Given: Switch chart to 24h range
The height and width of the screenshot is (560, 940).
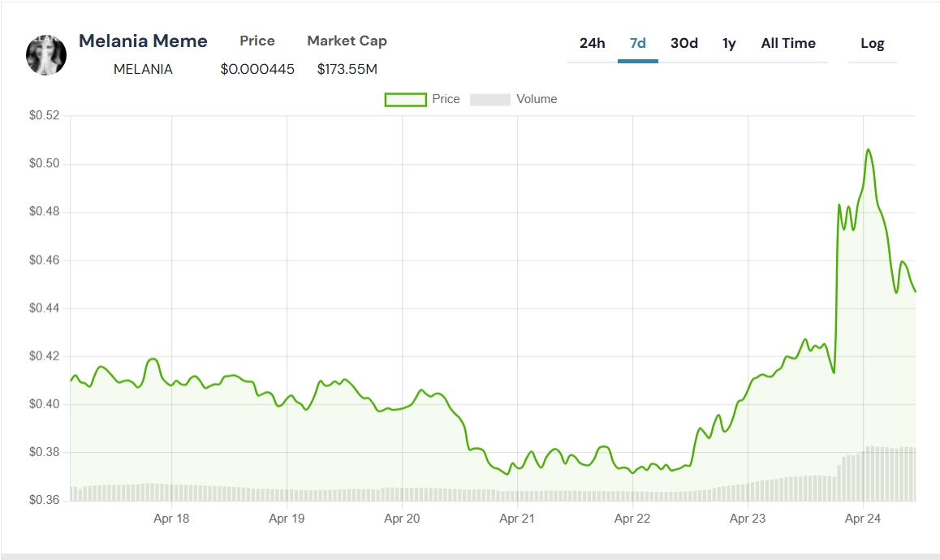Looking at the screenshot, I should (593, 43).
